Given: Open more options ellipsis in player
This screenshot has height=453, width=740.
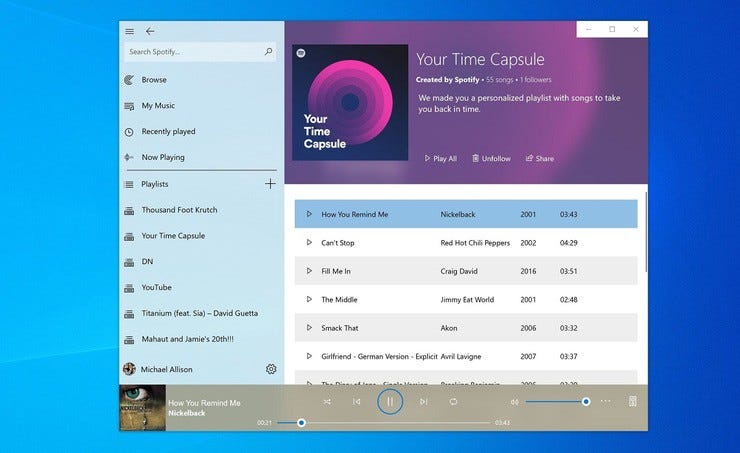Looking at the screenshot, I should point(605,402).
